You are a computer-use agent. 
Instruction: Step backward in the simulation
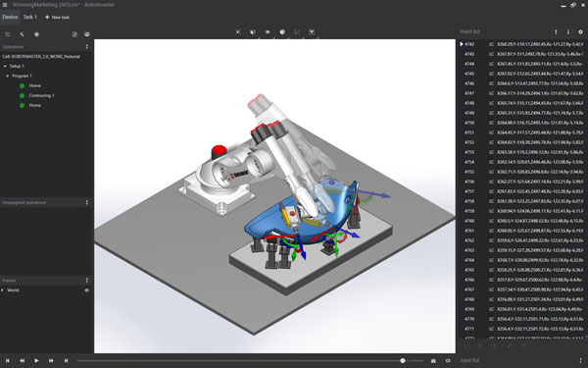(x=23, y=360)
